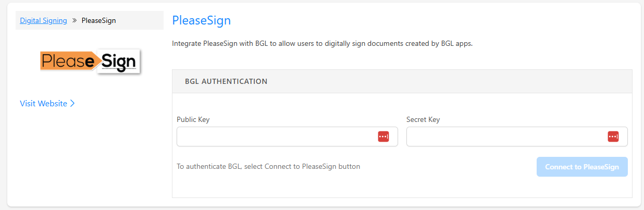The image size is (644, 210).
Task: Click empty gray breadcrumb bar right of PleaseSign
Action: click(x=140, y=21)
